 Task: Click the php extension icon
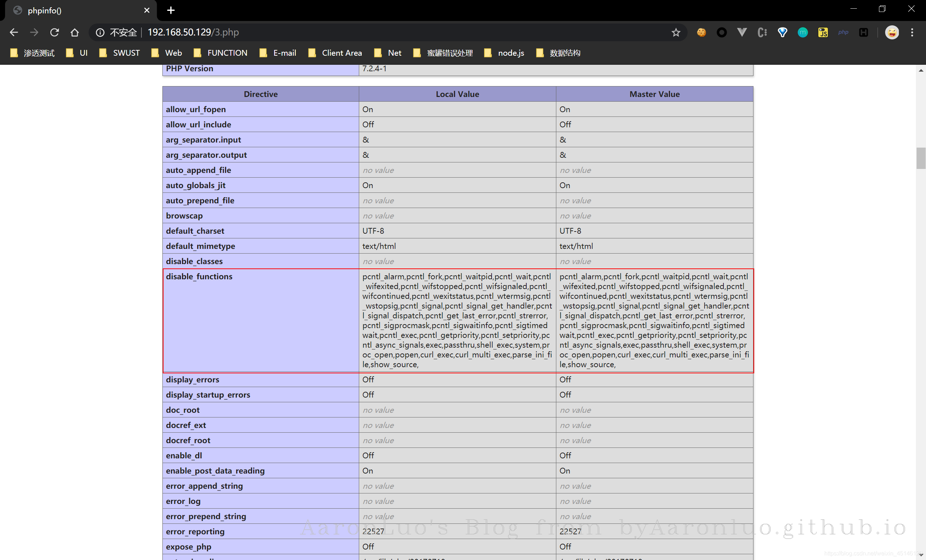(843, 32)
